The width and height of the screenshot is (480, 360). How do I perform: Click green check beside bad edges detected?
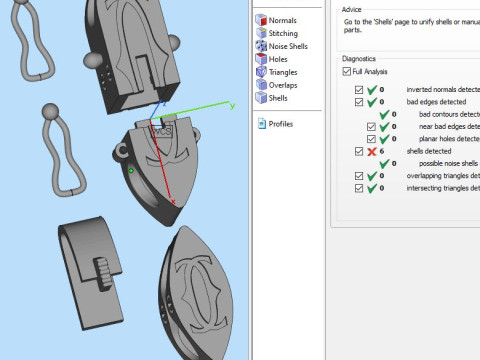pyautogui.click(x=372, y=102)
